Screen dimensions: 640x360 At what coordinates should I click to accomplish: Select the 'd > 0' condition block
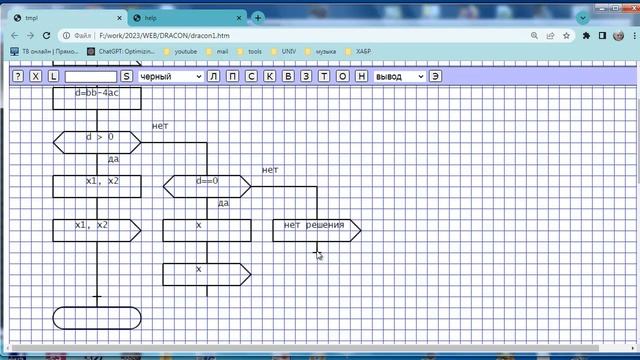(x=97, y=142)
